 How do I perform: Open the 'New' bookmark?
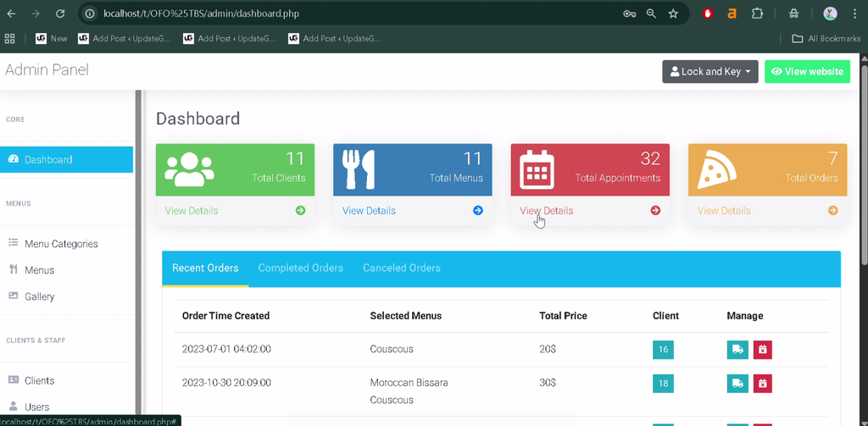[51, 39]
